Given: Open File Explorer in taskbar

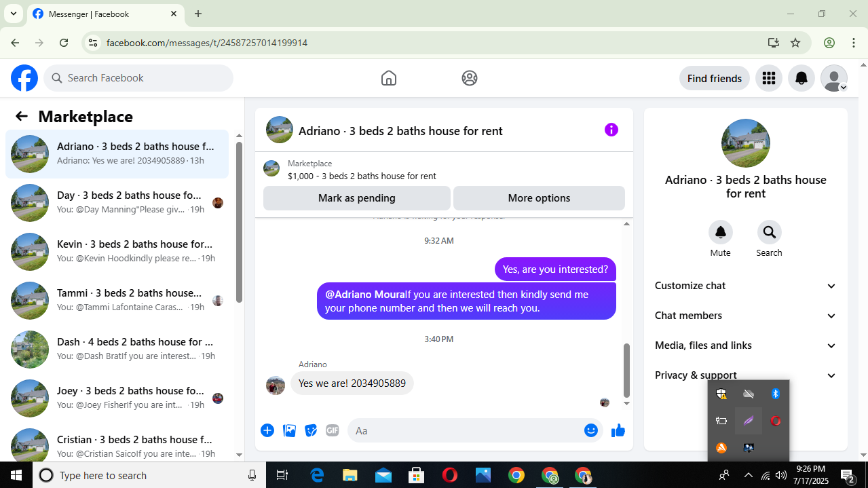Looking at the screenshot, I should (350, 475).
